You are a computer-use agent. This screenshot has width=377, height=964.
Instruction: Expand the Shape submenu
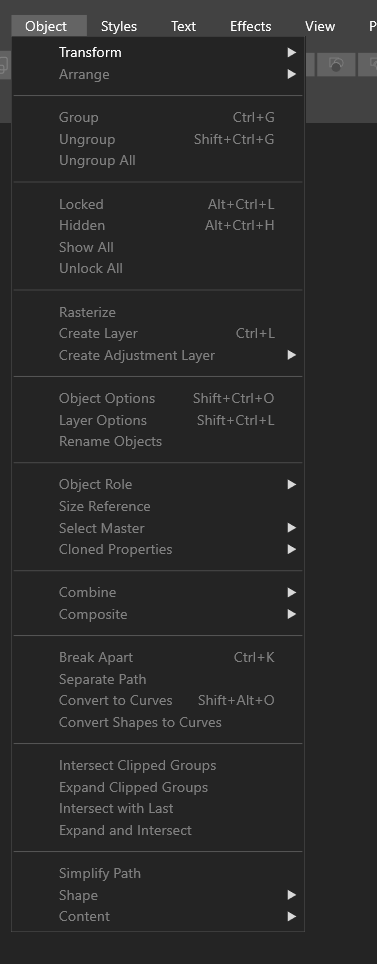pyautogui.click(x=158, y=895)
